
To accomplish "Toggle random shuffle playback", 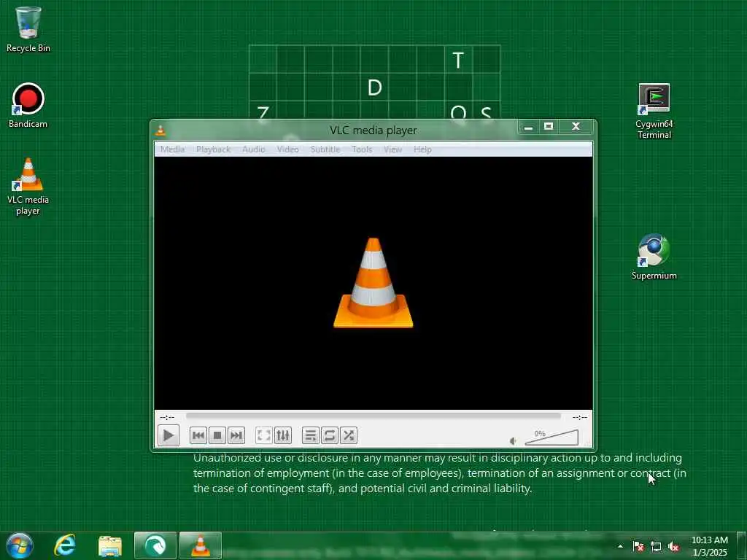I will coord(348,435).
